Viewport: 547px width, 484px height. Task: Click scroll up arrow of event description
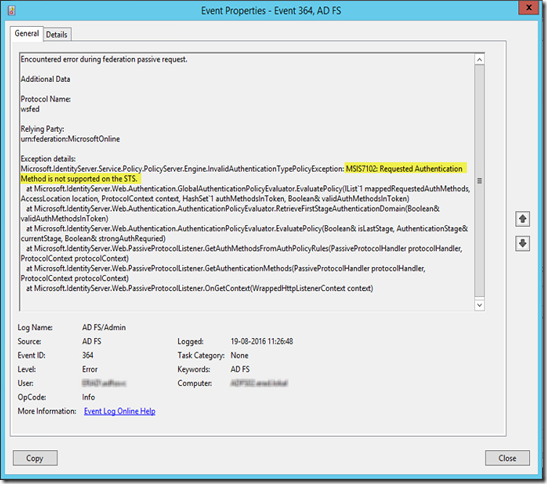pyautogui.click(x=479, y=60)
